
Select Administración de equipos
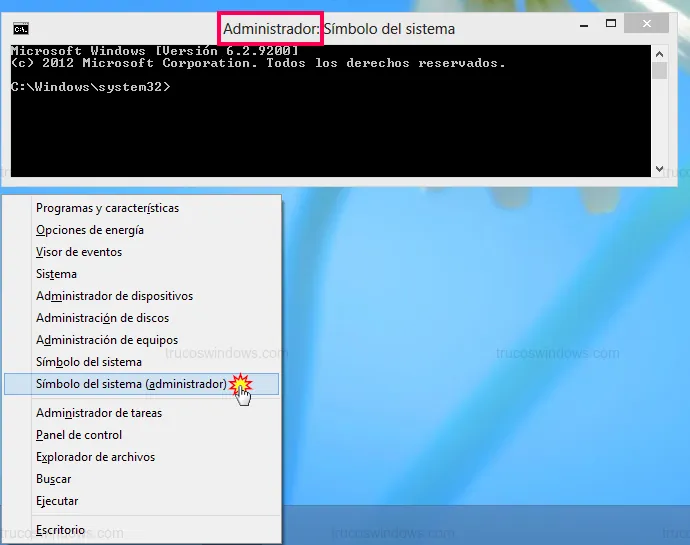tap(106, 340)
